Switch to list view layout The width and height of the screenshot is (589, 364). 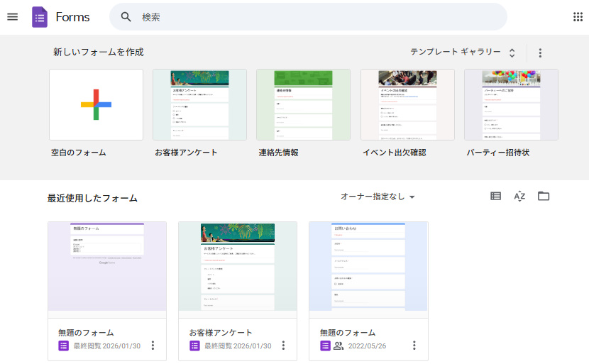tap(495, 197)
